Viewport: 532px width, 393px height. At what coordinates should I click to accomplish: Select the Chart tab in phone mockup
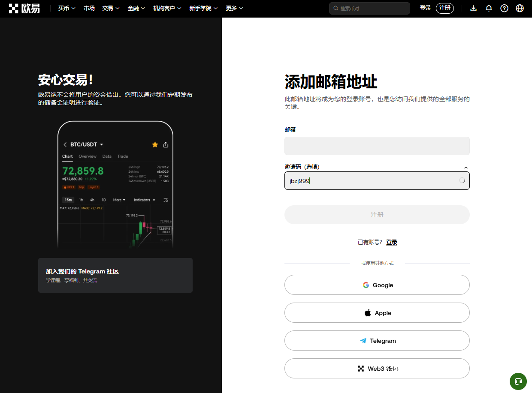pyautogui.click(x=67, y=156)
